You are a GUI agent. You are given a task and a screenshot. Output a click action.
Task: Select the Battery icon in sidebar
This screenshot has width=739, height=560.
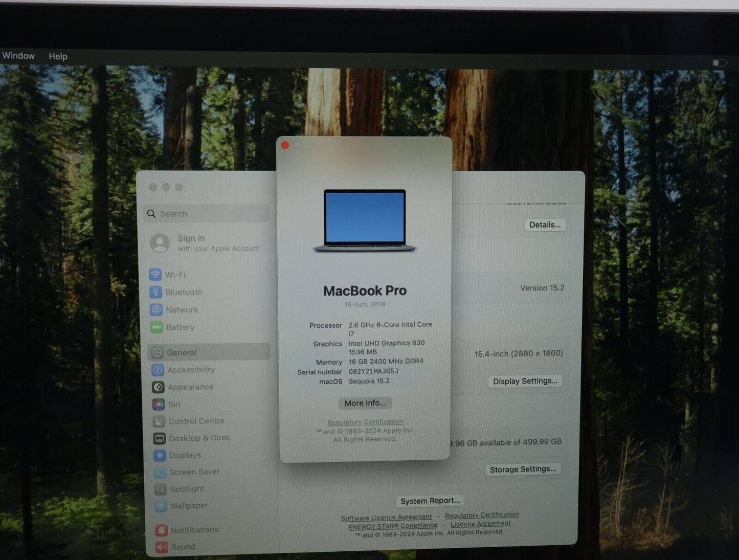tap(156, 327)
